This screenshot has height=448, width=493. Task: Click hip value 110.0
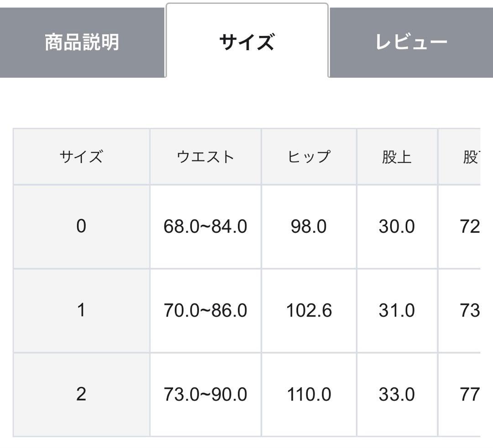point(309,394)
